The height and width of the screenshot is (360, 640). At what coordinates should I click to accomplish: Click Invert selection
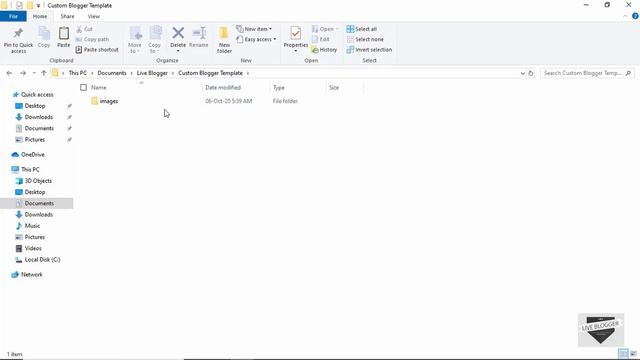point(369,49)
